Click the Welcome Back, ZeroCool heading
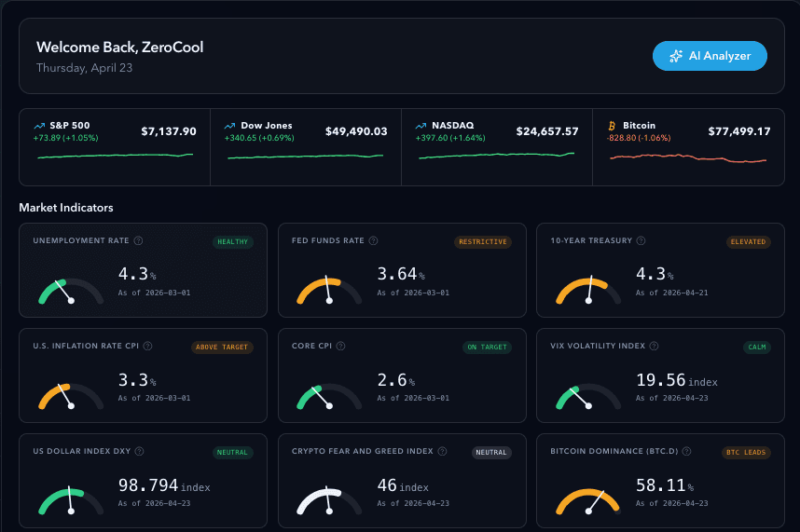The image size is (800, 532). pos(120,48)
